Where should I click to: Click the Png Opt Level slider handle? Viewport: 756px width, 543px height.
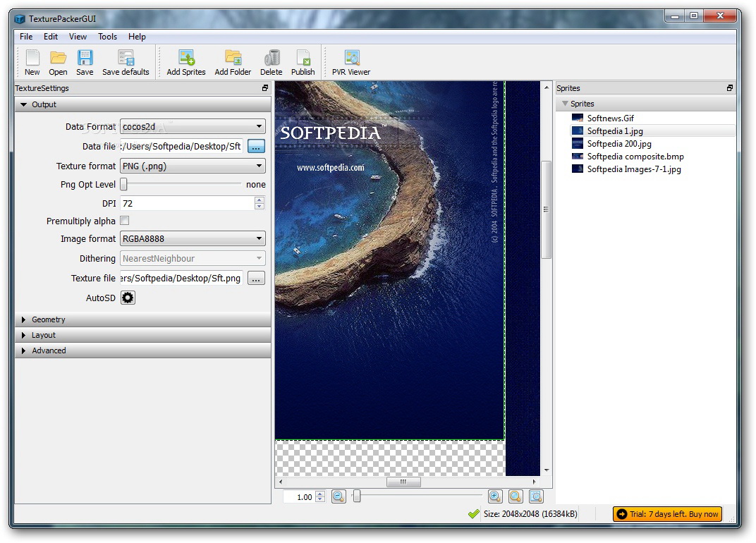[123, 184]
